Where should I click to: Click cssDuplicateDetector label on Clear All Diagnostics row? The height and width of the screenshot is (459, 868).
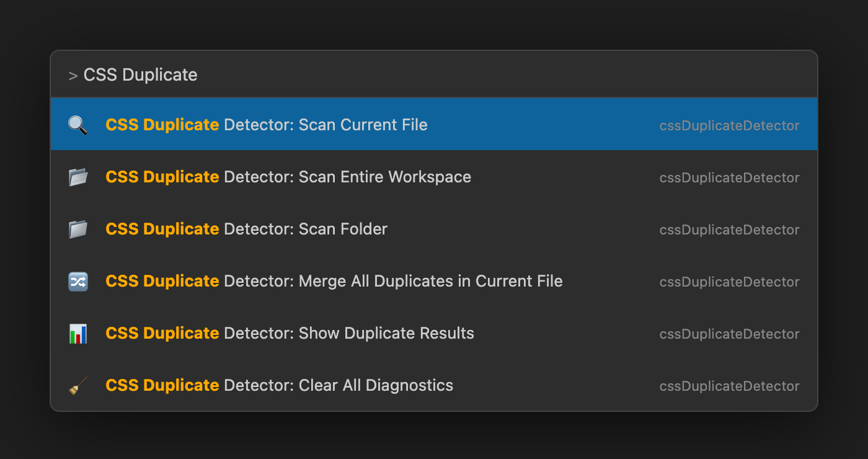[729, 386]
